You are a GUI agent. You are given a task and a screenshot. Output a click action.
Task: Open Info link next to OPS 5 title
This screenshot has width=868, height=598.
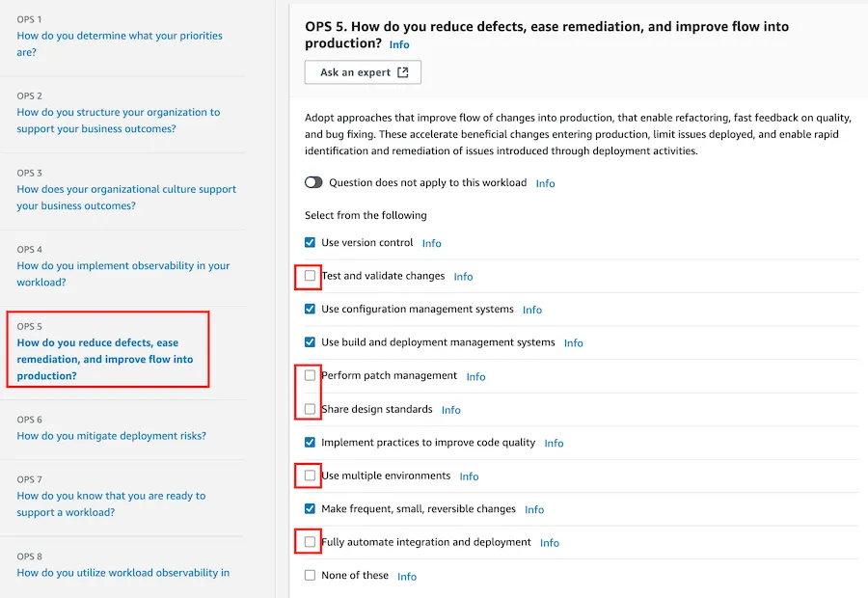point(399,44)
